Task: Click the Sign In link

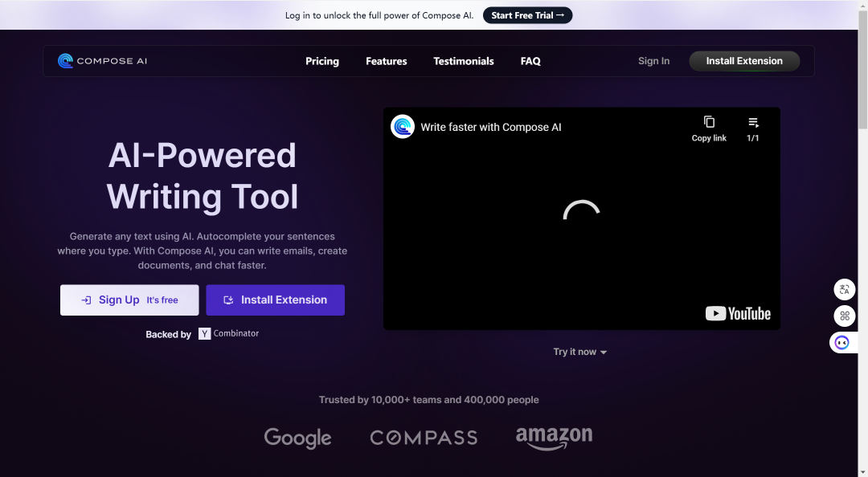Action: pos(653,61)
